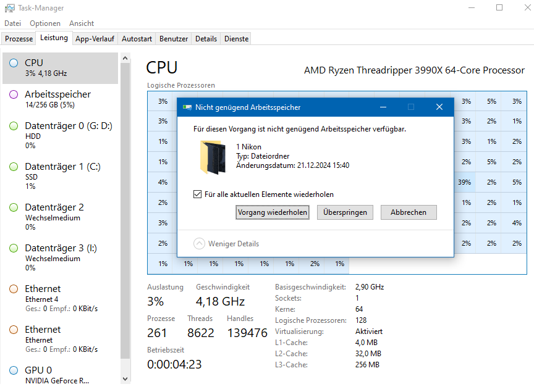Screen dimensions: 534x392
Task: Click the 1 Nikon folder thumbnail
Action: (213, 157)
